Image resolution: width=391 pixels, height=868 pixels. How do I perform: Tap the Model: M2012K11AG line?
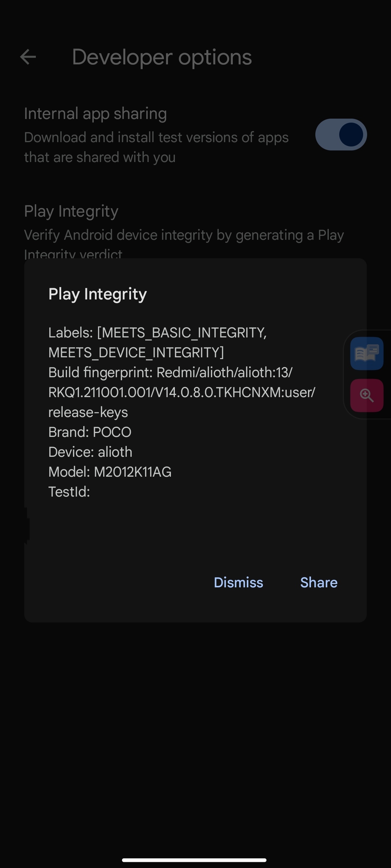(x=110, y=472)
